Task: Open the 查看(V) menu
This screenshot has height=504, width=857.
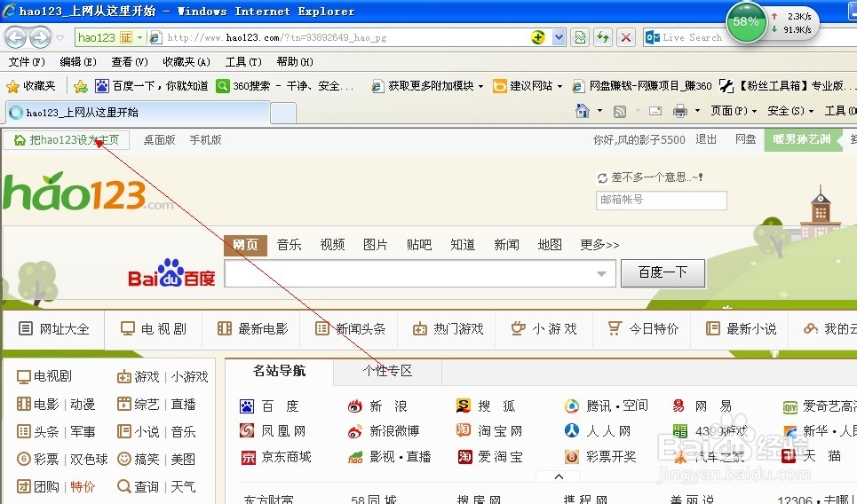Action: (130, 62)
